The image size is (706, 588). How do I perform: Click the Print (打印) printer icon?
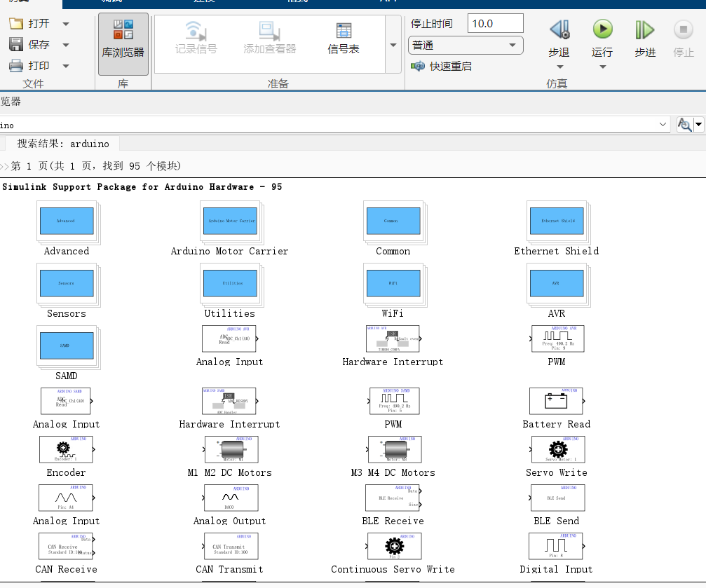[15, 66]
